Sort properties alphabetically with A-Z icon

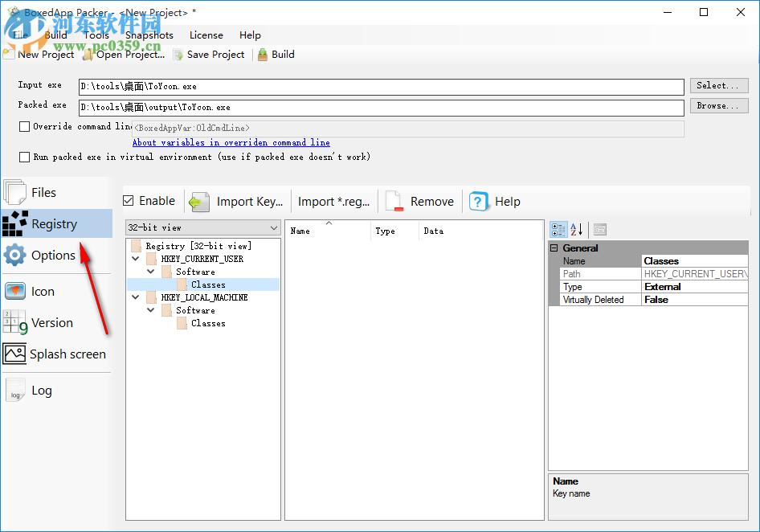coord(577,229)
